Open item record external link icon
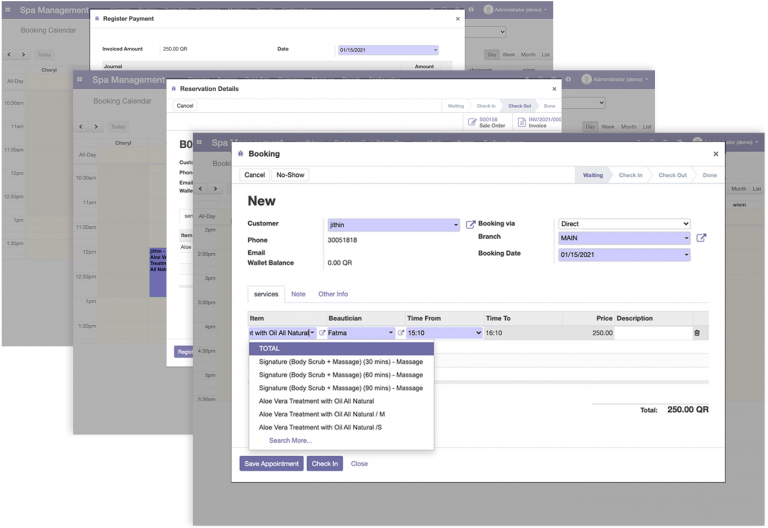Viewport: 768px width, 528px height. pos(322,333)
